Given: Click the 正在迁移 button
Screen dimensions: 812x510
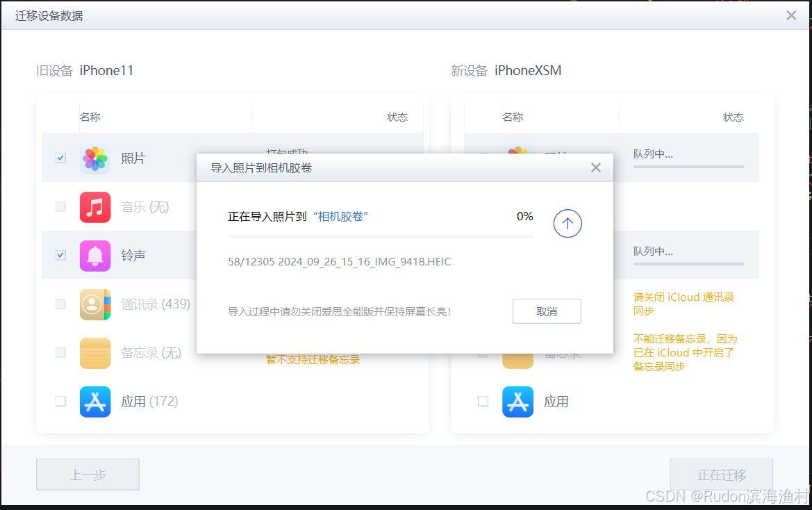Looking at the screenshot, I should point(722,475).
